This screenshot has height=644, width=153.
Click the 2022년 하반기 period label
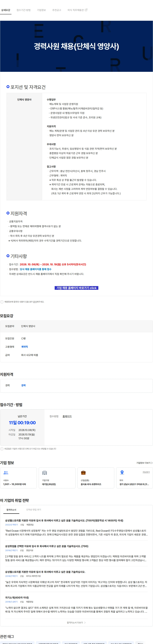11,525
